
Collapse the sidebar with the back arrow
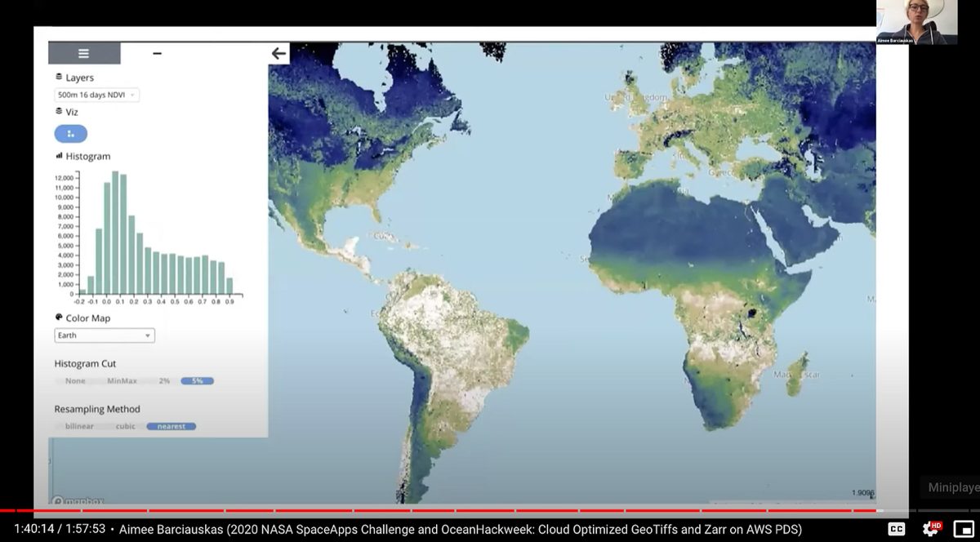(x=279, y=53)
